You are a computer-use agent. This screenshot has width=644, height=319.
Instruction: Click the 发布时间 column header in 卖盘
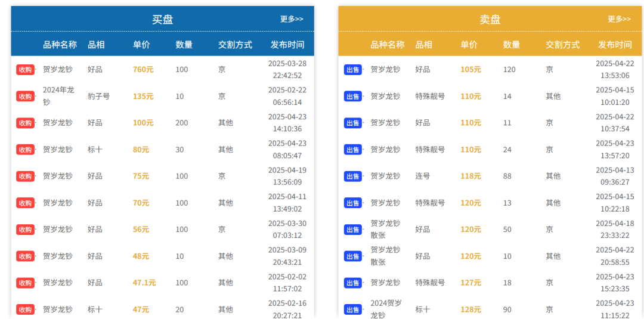click(x=615, y=45)
